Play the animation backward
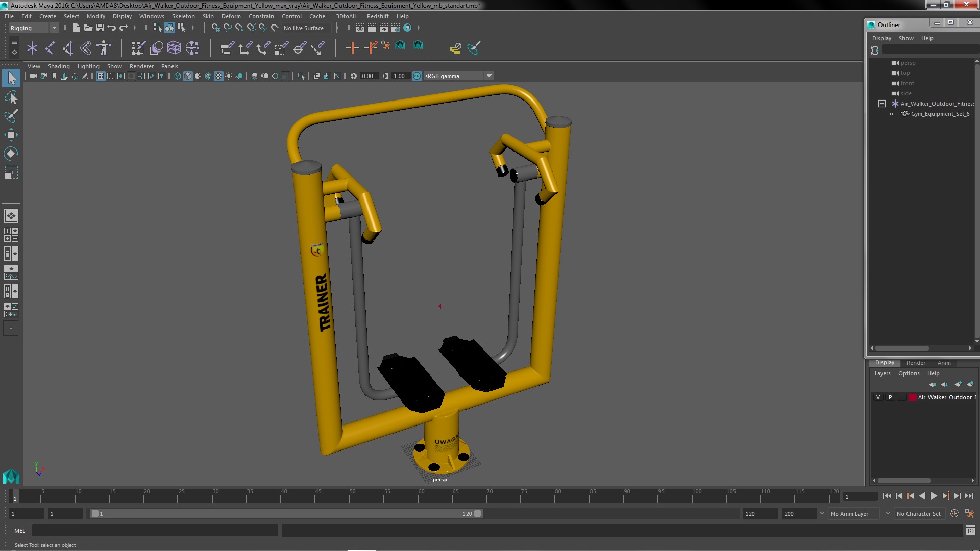This screenshot has height=551, width=980. click(x=922, y=496)
